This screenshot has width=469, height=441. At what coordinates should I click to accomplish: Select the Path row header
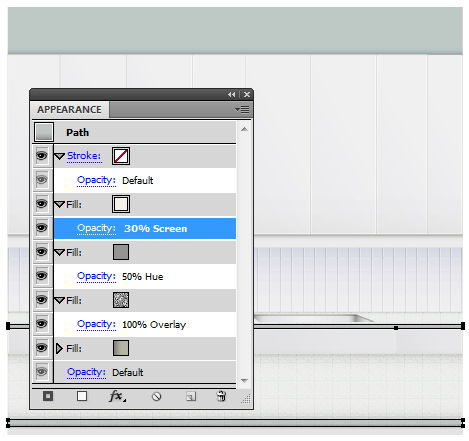(145, 132)
